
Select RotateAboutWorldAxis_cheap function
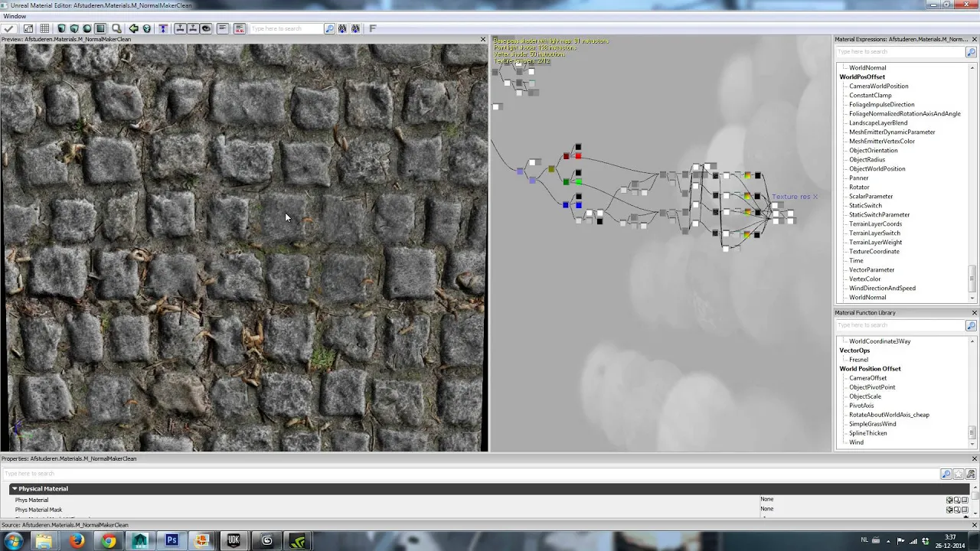pyautogui.click(x=889, y=415)
